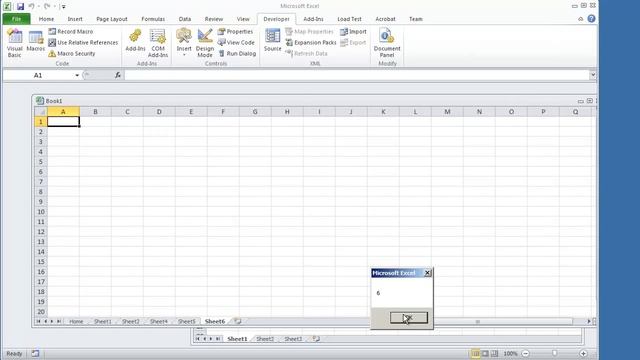Minimize the ribbon with caret icon
This screenshot has width=640, height=360.
point(580,19)
